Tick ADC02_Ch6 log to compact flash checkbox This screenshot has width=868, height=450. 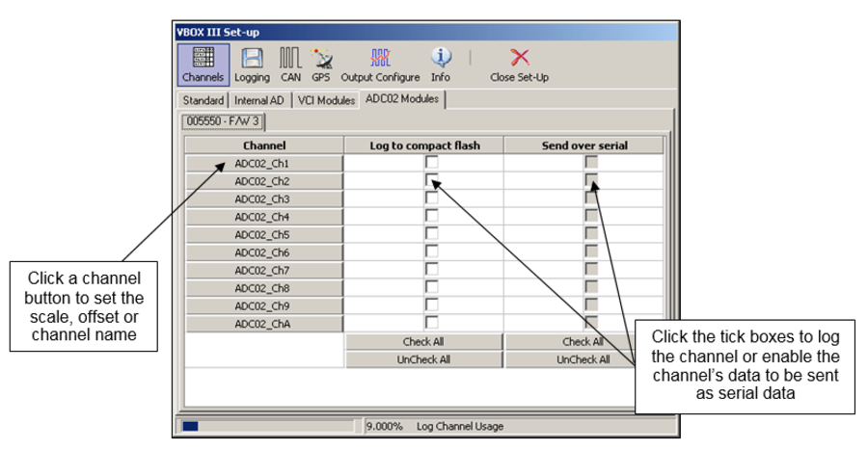(432, 251)
